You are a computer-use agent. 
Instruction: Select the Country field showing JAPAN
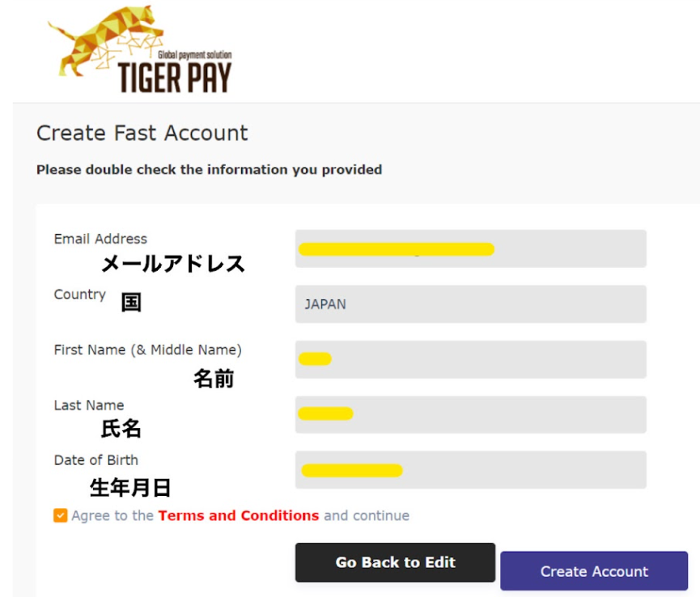470,304
